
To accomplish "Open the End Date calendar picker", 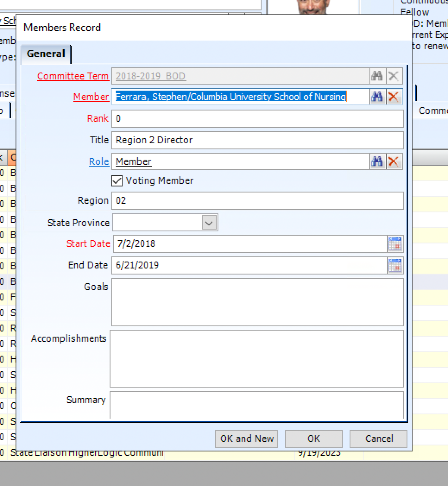I will click(395, 265).
